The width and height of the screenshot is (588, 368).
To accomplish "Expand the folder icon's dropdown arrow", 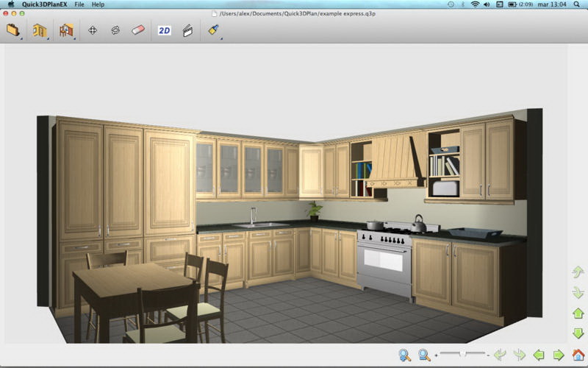I will tap(21, 38).
